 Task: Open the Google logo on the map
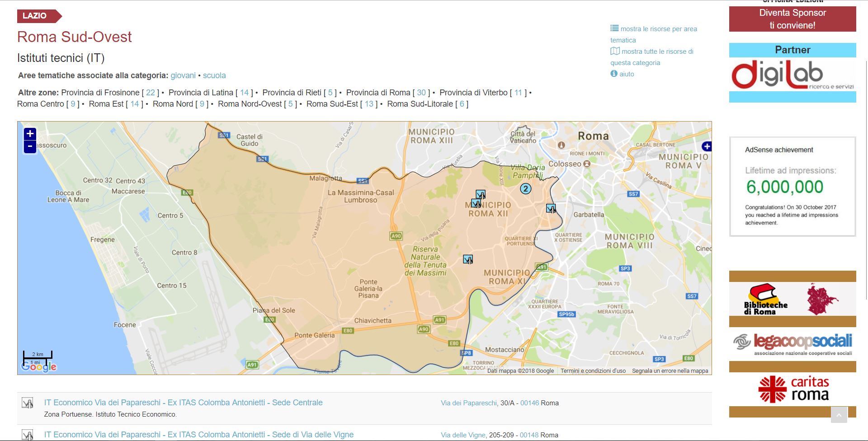click(x=39, y=366)
